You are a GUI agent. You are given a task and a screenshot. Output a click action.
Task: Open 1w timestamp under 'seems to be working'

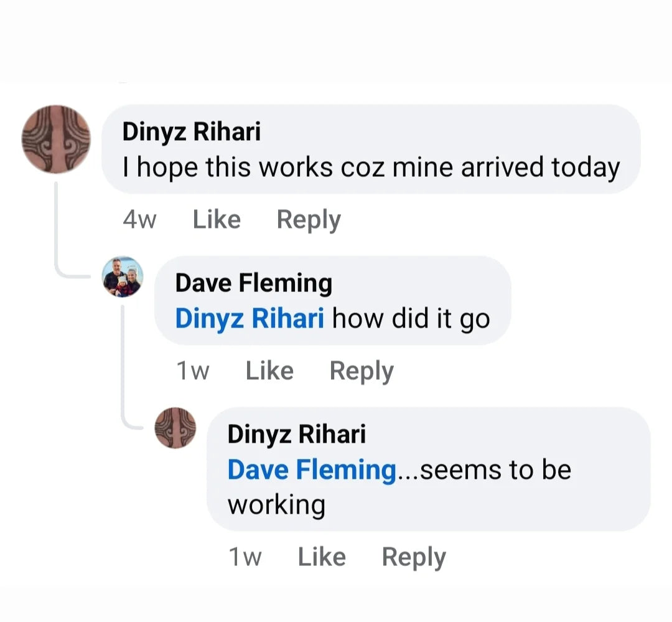click(x=245, y=557)
